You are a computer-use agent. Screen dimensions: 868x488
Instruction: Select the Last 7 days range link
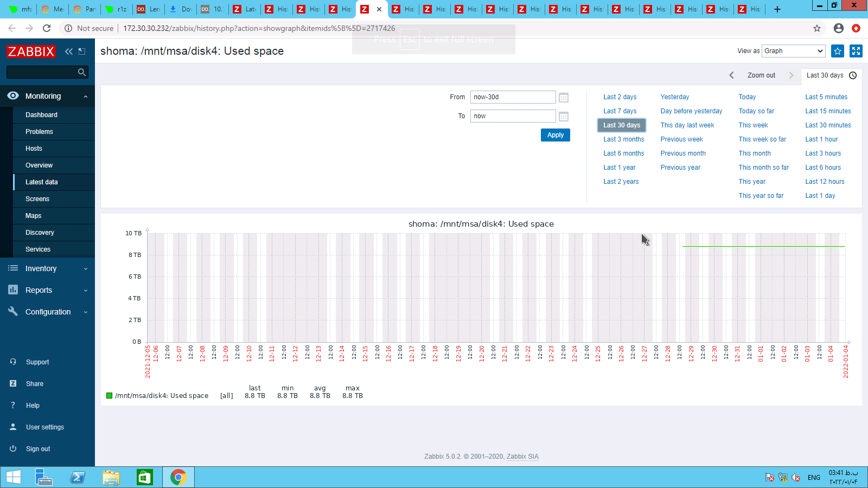620,111
